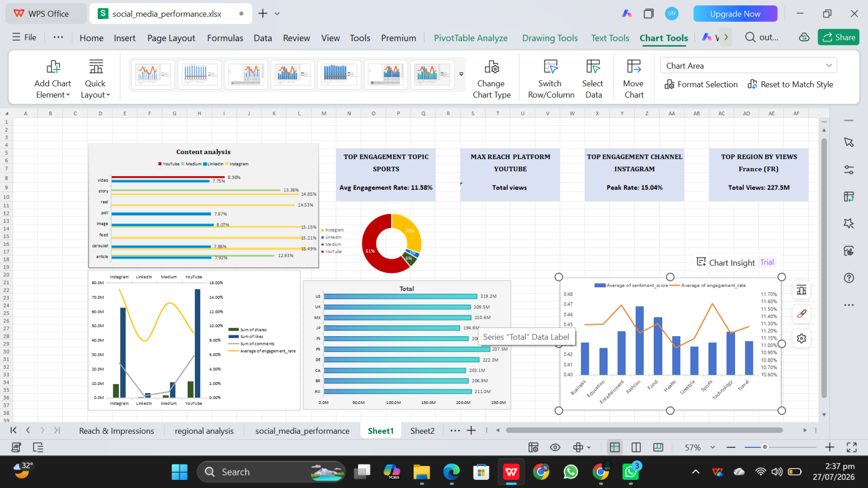
Task: Show more sheets ellipsis
Action: [455, 431]
